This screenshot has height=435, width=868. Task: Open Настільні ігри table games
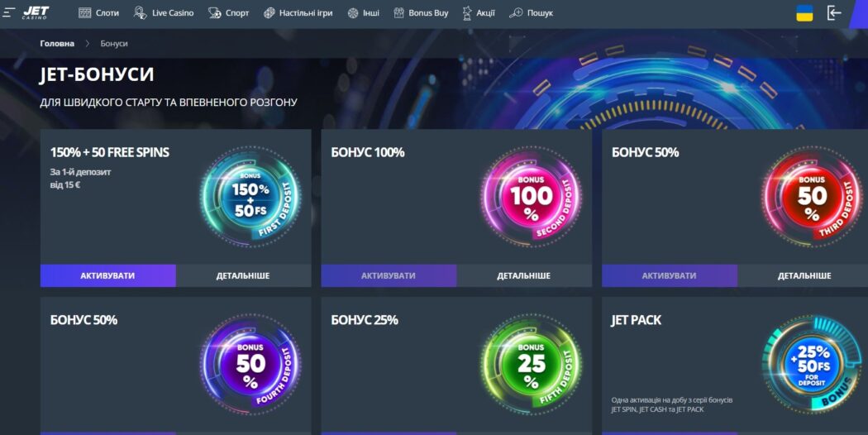[x=298, y=12]
